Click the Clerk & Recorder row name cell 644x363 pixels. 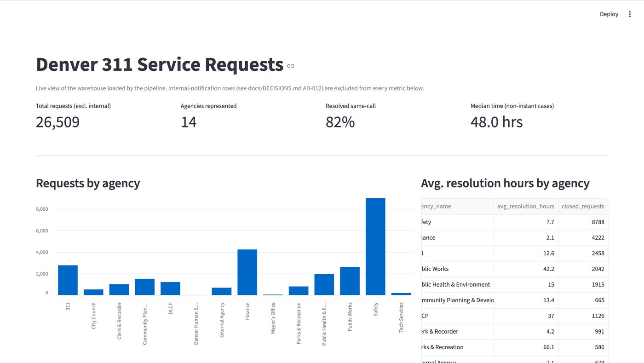457,331
